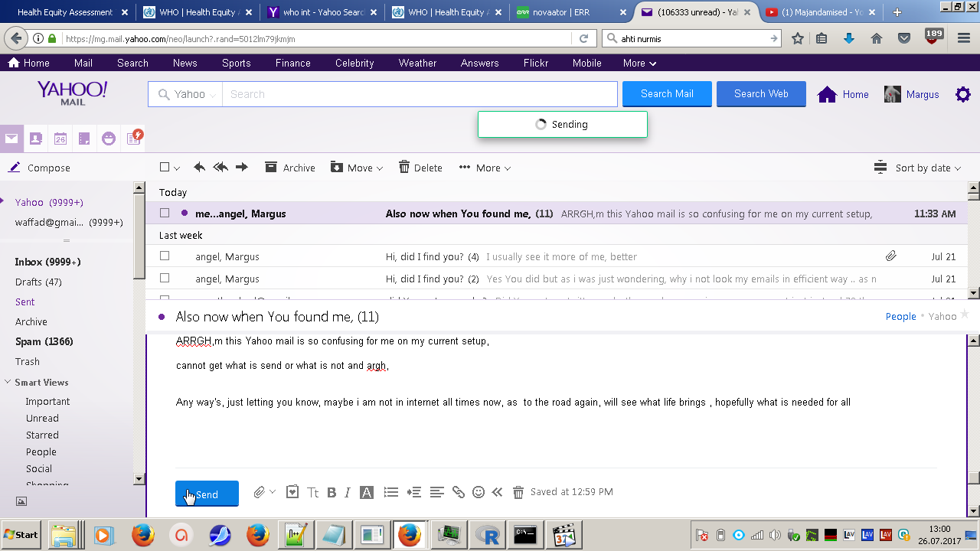Open the emoticon picker in compose toolbar
980x551 pixels.
click(x=479, y=492)
